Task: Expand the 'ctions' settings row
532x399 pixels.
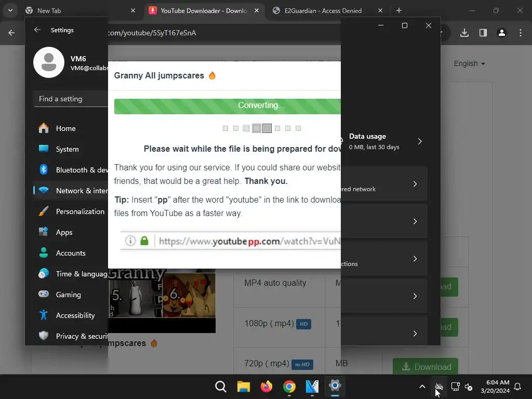Action: click(384, 259)
